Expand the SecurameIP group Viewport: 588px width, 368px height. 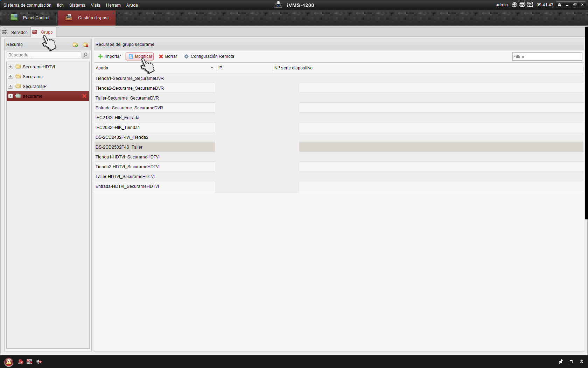click(10, 86)
